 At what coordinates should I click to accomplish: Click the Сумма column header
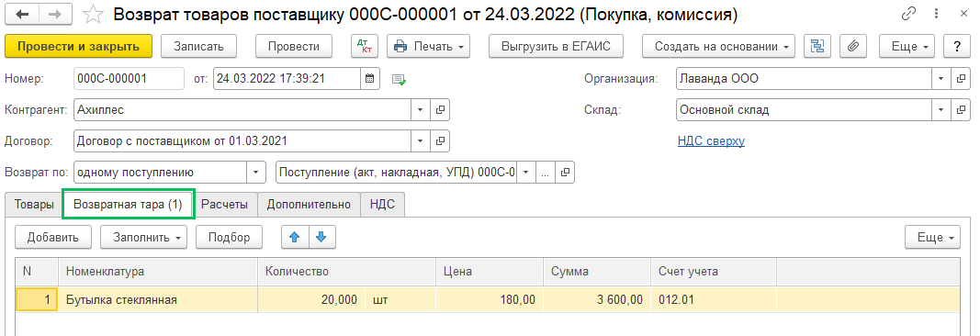coord(597,273)
